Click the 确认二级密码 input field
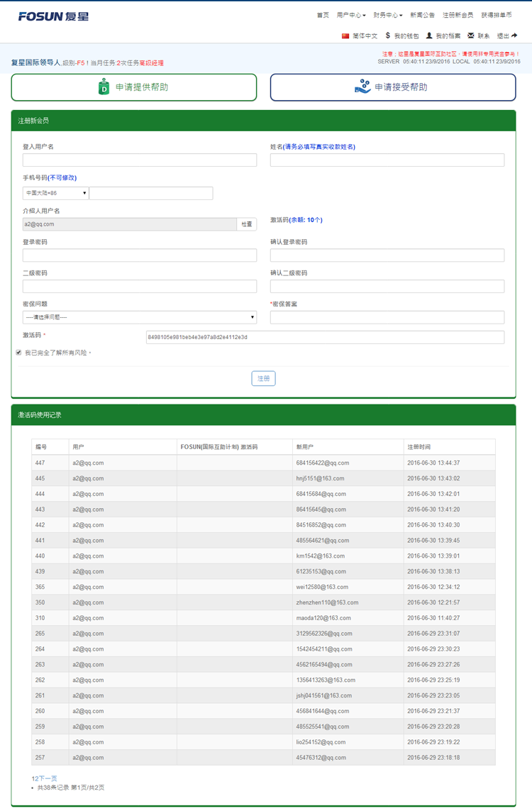Viewport: 532px width, 811px height. tap(387, 286)
